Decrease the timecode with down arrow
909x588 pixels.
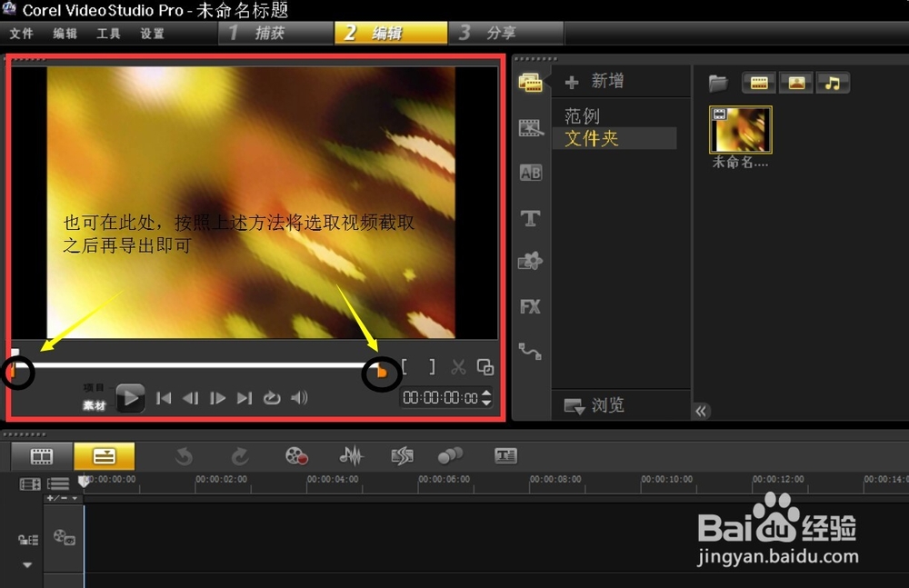tap(486, 403)
